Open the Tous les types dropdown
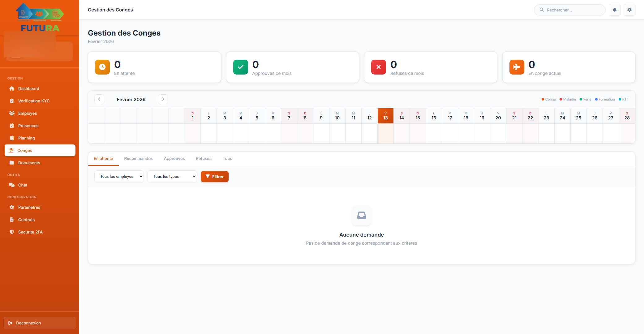 172,177
